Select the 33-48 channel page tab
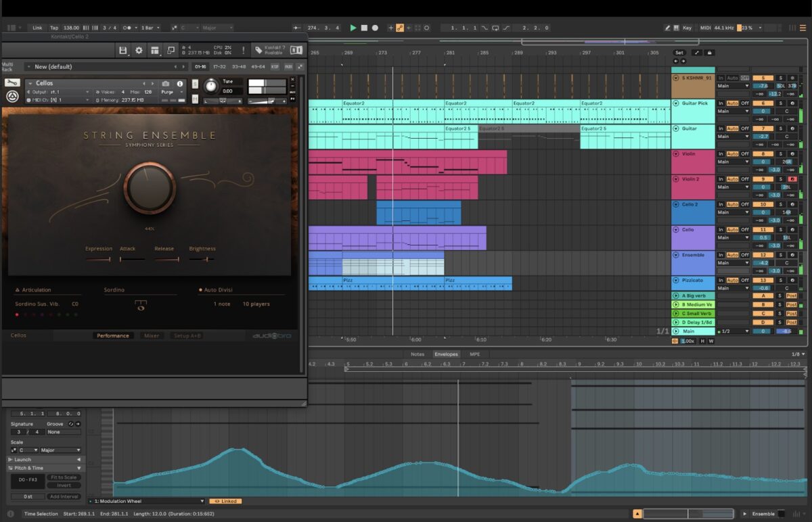The width and height of the screenshot is (812, 522). point(239,67)
